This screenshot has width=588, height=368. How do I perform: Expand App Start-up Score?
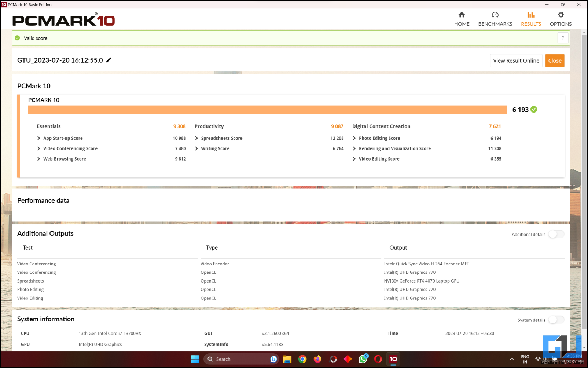point(38,138)
